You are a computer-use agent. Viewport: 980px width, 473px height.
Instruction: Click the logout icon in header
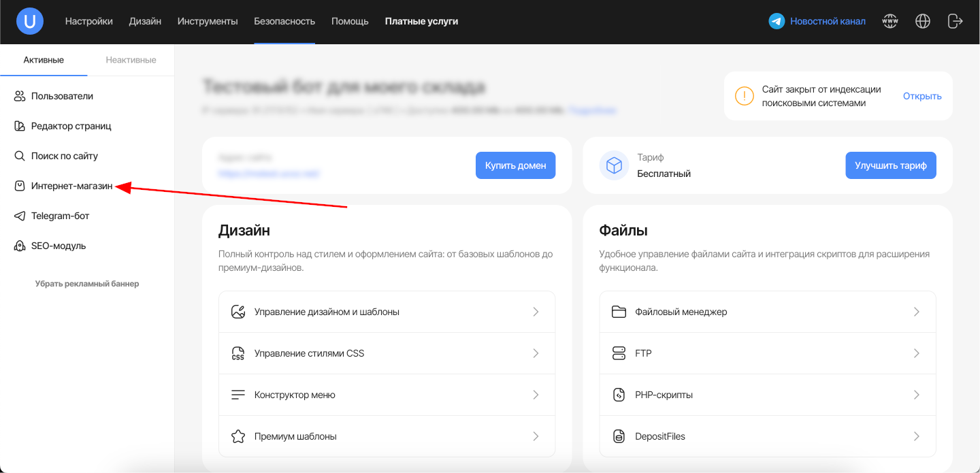tap(955, 21)
